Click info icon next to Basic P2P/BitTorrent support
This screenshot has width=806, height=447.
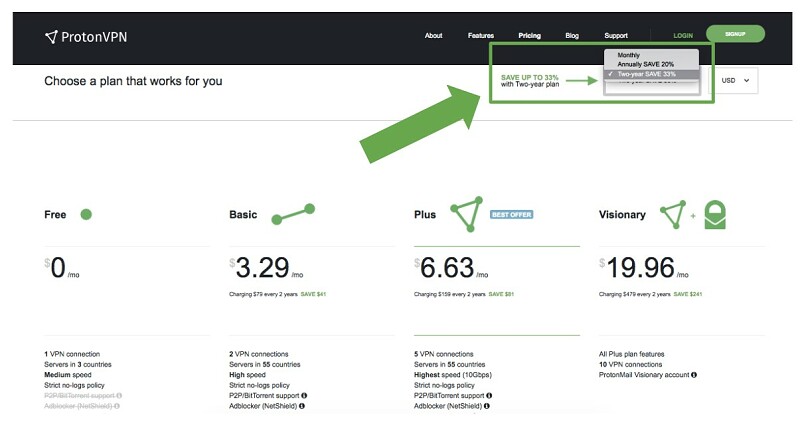(x=304, y=396)
